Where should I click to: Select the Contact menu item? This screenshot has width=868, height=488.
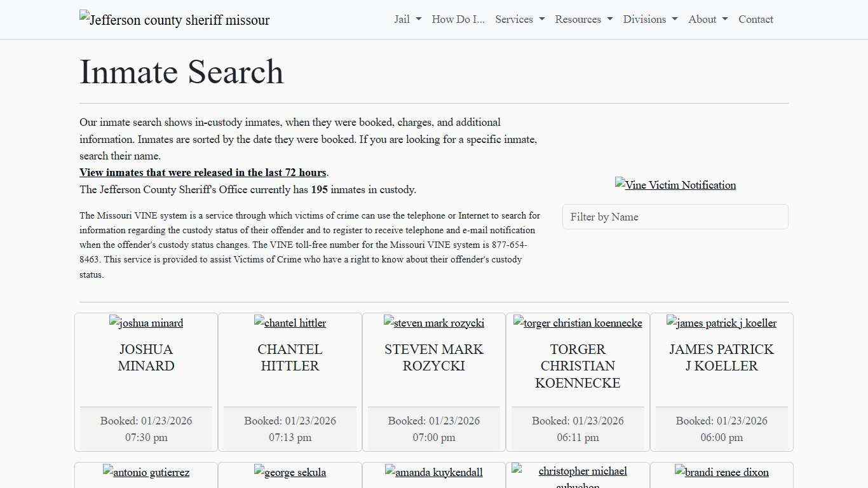point(756,19)
